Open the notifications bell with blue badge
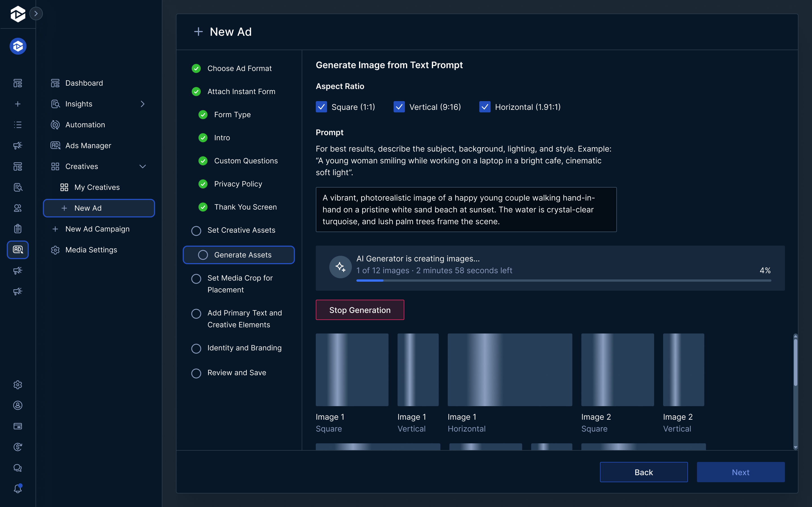The image size is (812, 507). pos(17,489)
